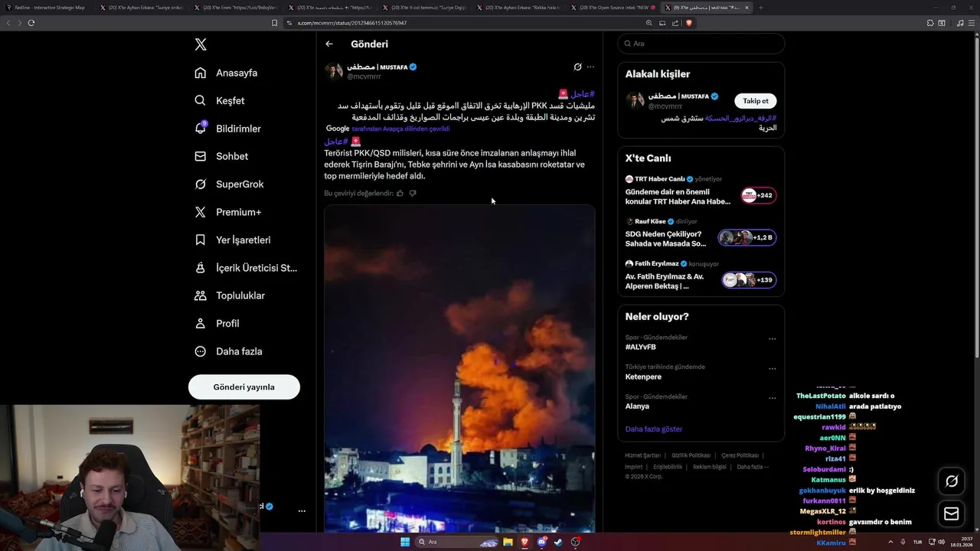Open File Explorer from taskbar
Image resolution: width=980 pixels, height=551 pixels.
[508, 542]
